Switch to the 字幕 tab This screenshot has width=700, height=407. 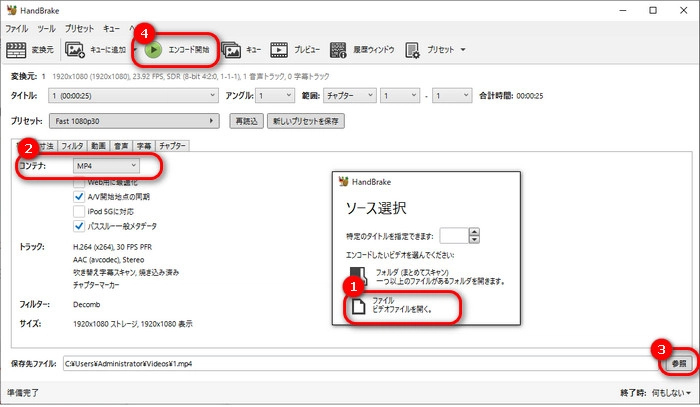(144, 146)
